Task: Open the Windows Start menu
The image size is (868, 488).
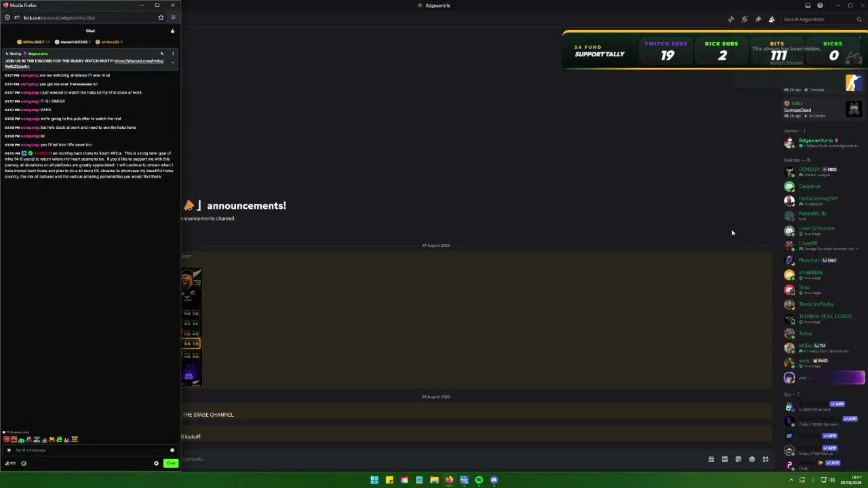Action: click(x=374, y=480)
